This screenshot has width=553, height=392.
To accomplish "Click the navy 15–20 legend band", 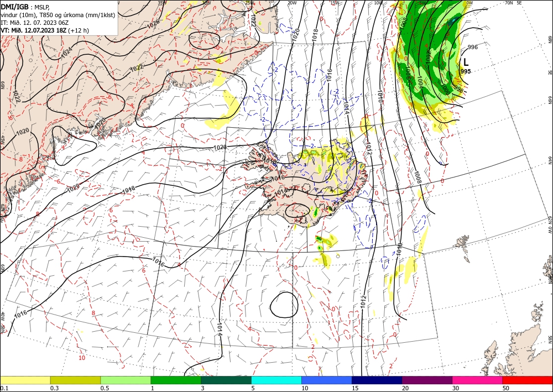I will pyautogui.click(x=377, y=380).
